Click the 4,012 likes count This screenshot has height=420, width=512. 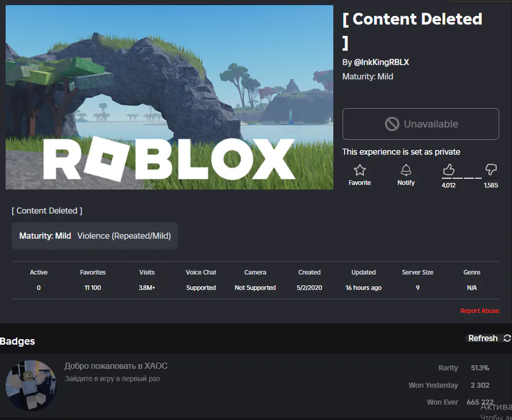[x=448, y=185]
